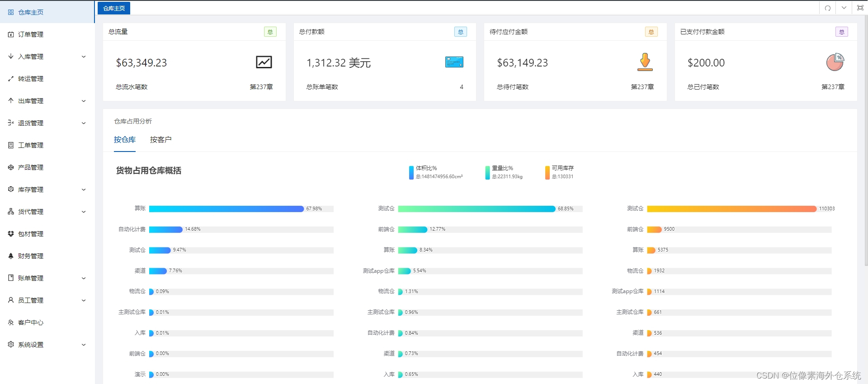The image size is (868, 384).
Task: Open 财务管理 menu item
Action: (x=47, y=256)
